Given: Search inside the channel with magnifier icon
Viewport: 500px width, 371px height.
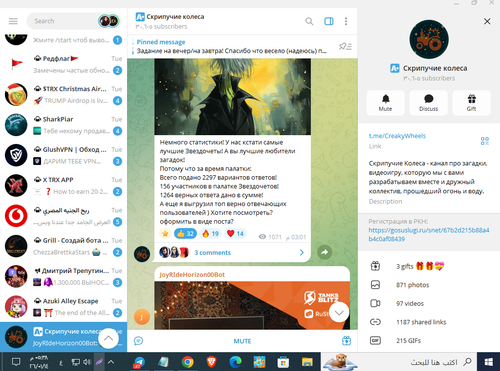Looking at the screenshot, I should coord(309,21).
